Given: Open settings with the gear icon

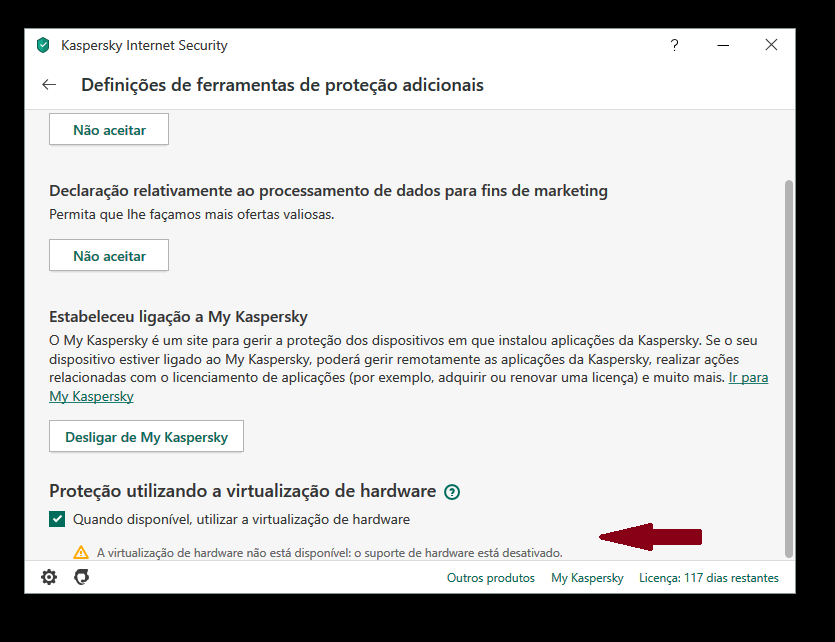Looking at the screenshot, I should (x=49, y=577).
